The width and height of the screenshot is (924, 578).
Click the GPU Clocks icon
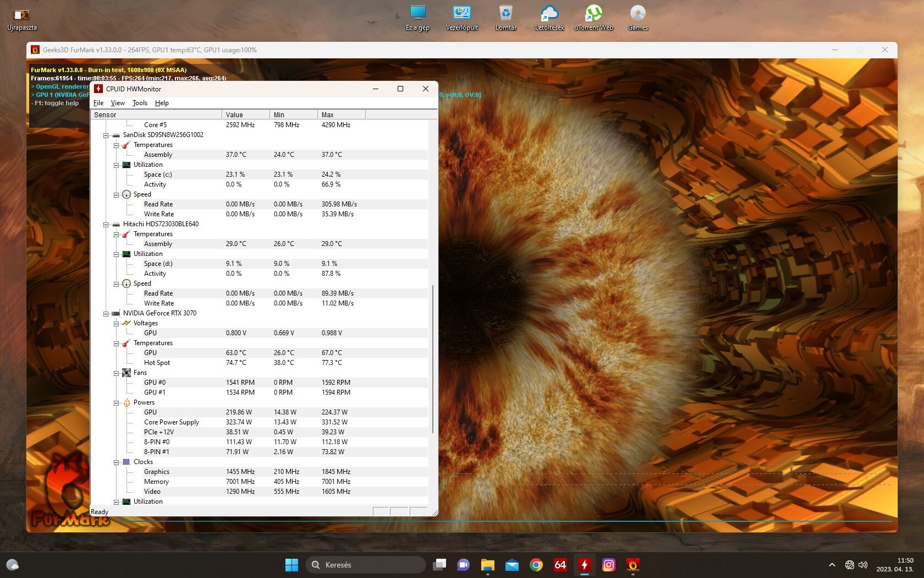(126, 462)
